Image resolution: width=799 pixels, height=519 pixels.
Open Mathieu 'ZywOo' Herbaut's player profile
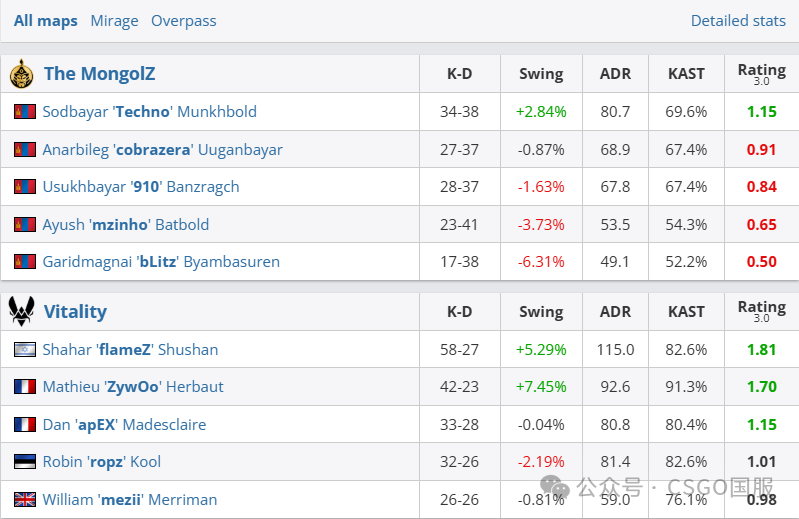click(133, 387)
